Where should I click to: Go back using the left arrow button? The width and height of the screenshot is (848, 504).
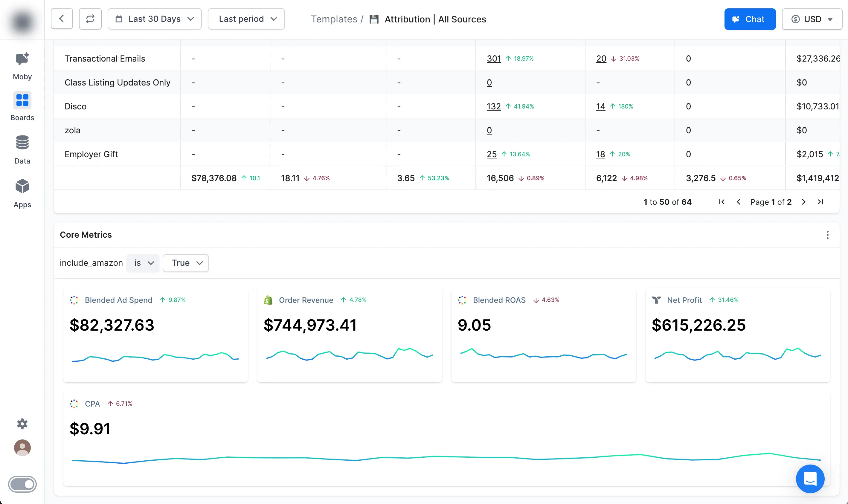coord(62,19)
